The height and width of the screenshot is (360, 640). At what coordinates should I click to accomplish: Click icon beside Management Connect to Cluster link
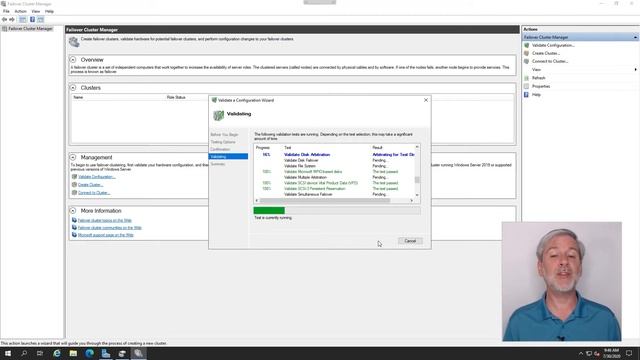74,192
